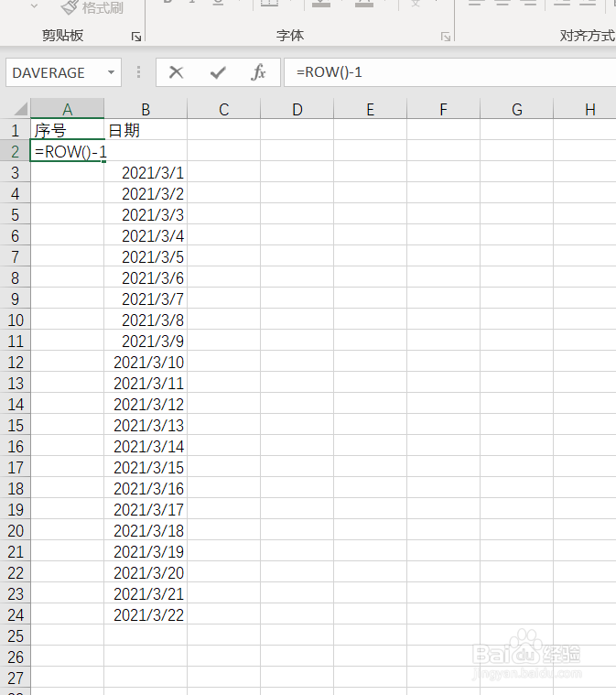Image resolution: width=616 pixels, height=695 pixels.
Task: Select column E header
Action: click(370, 109)
